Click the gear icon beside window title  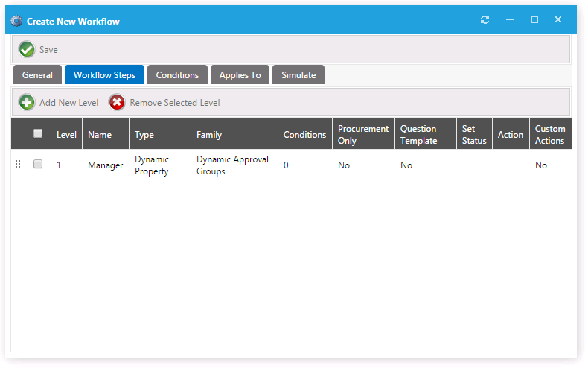17,21
